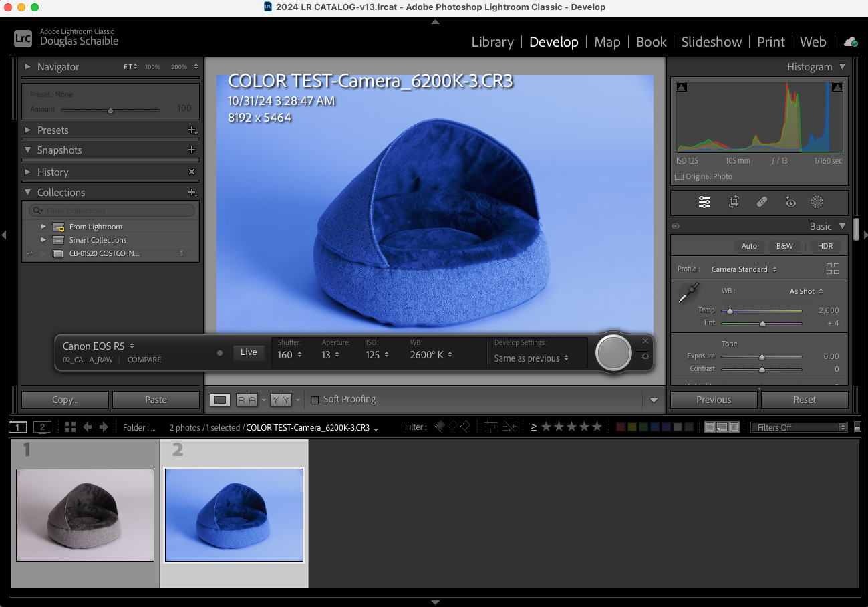Select the Red Eye Correction tool
This screenshot has height=607, width=868.
tap(790, 201)
